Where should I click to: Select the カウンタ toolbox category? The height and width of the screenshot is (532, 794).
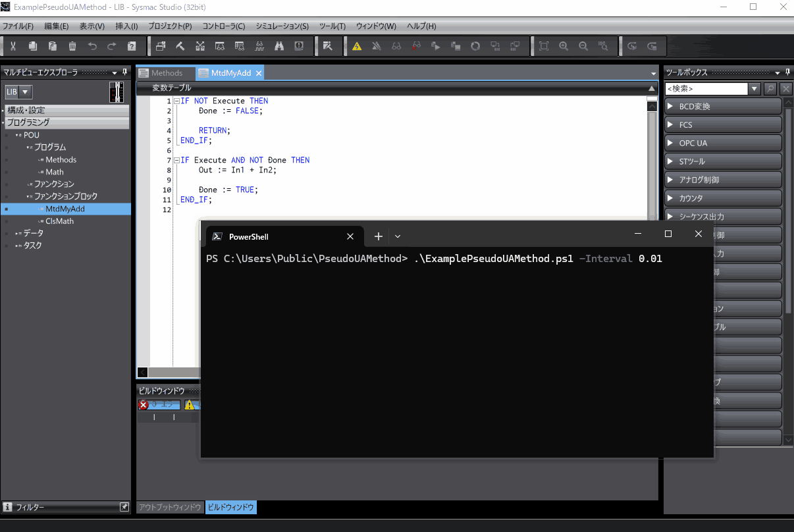tap(723, 198)
